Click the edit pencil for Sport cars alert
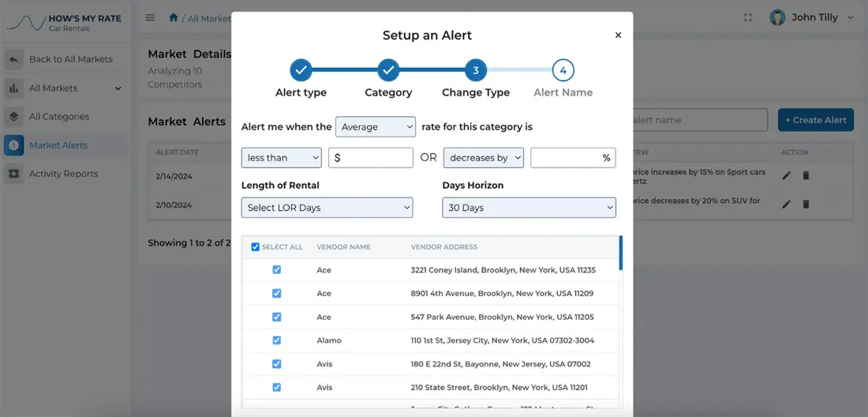 pos(786,175)
